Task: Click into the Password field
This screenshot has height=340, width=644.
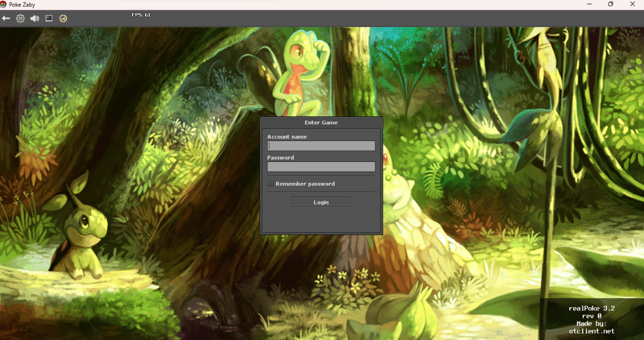Action: (321, 167)
